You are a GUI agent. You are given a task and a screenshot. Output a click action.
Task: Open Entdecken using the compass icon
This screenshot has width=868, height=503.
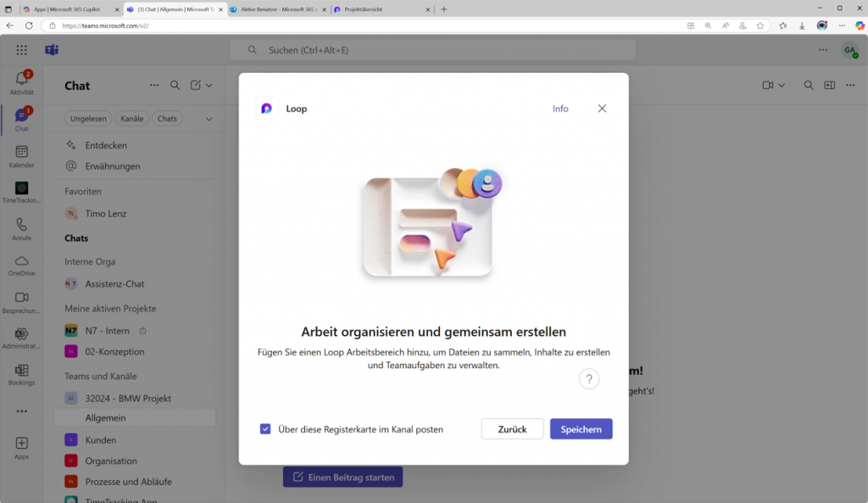coord(72,144)
